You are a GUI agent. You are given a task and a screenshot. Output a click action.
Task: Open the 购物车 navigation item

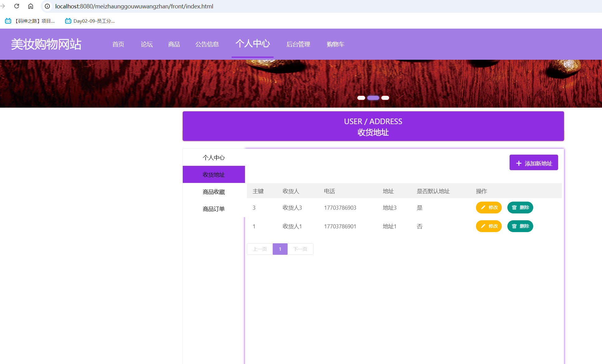tap(335, 44)
